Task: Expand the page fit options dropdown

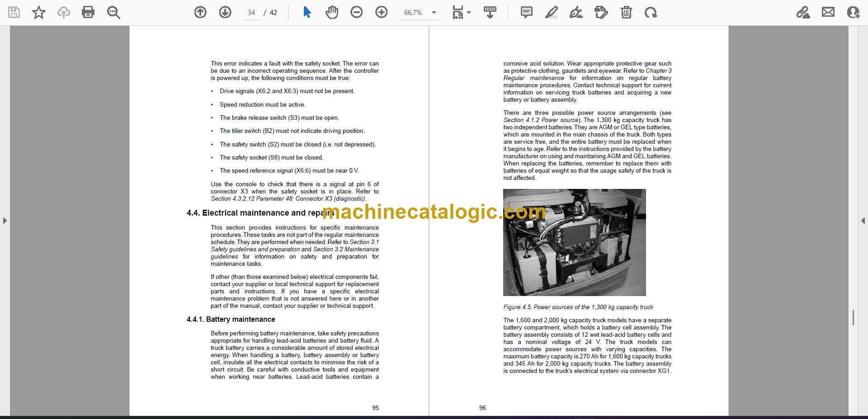Action: coord(469,13)
